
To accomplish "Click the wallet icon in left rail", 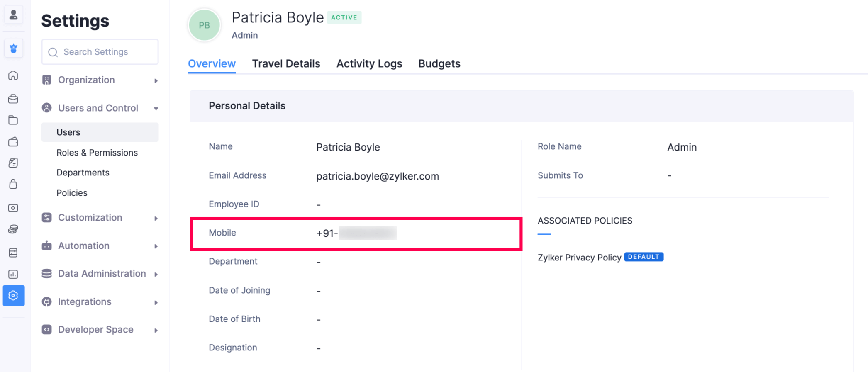I will tap(13, 142).
